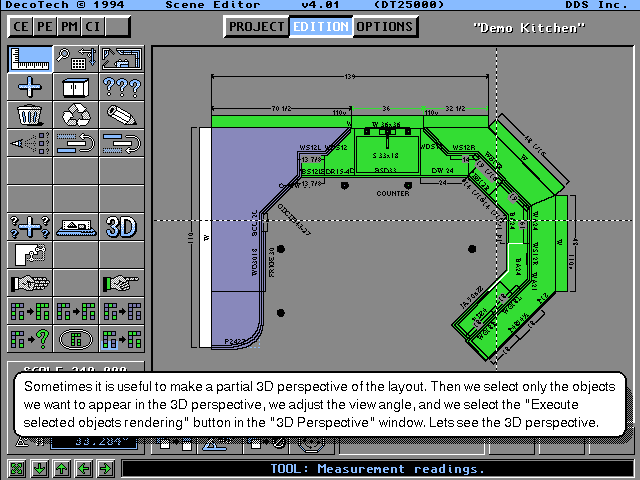Click the redo arrow with bars icon
This screenshot has height=480, width=640.
coord(122,143)
